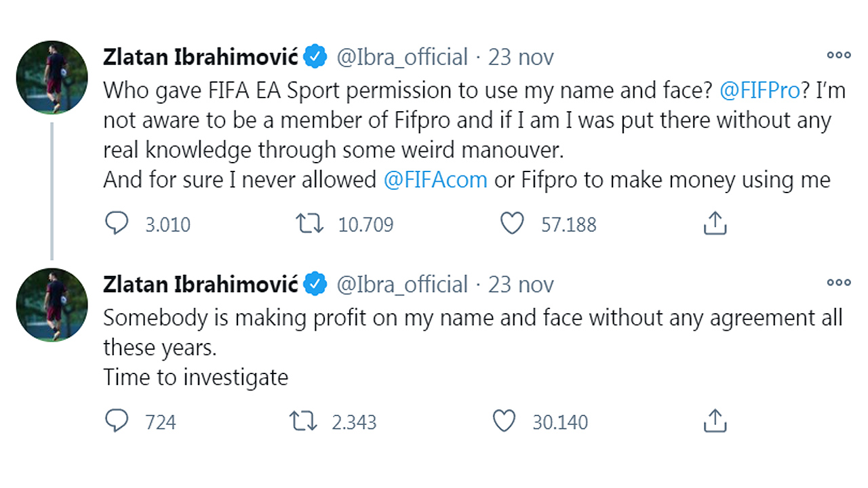Open more options on the second tweet

[x=838, y=283]
